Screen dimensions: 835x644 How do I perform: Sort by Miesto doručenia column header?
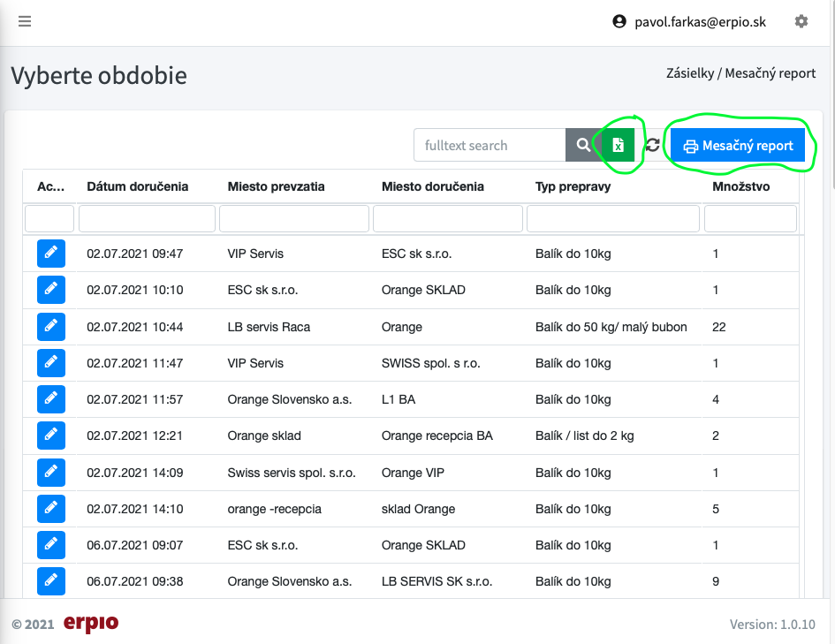[433, 186]
